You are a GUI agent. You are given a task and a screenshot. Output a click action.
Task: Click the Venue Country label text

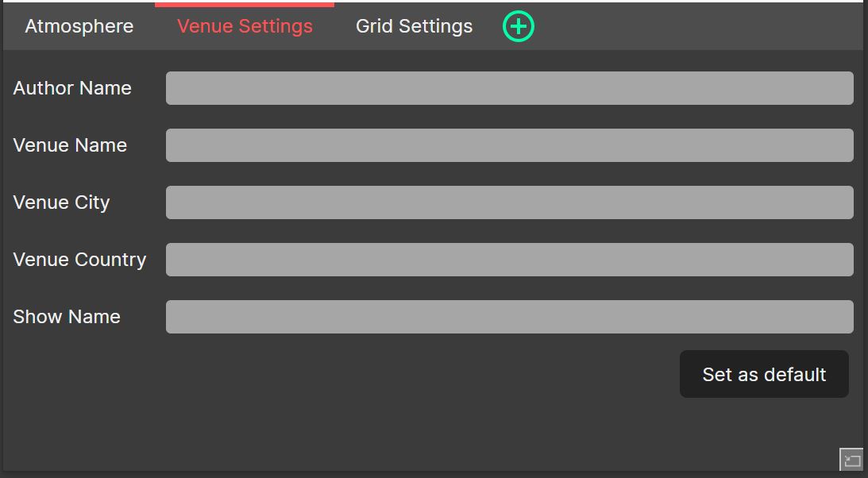tap(79, 260)
